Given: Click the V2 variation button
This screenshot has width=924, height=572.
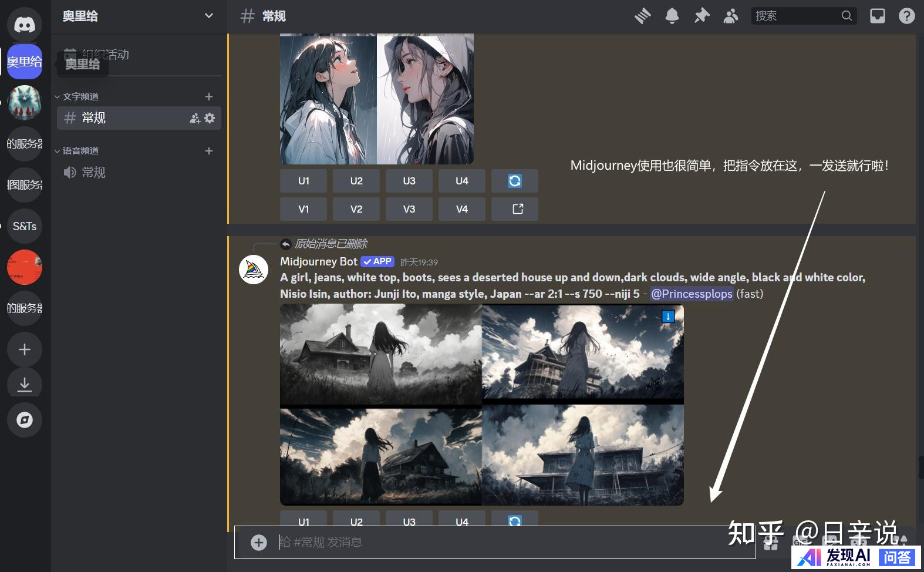Looking at the screenshot, I should (x=356, y=209).
